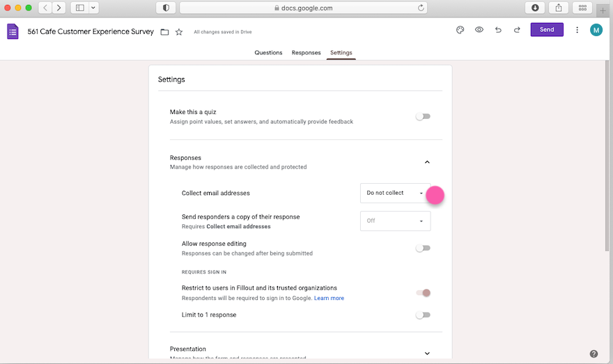
Task: Move form to folder icon
Action: pyautogui.click(x=164, y=32)
